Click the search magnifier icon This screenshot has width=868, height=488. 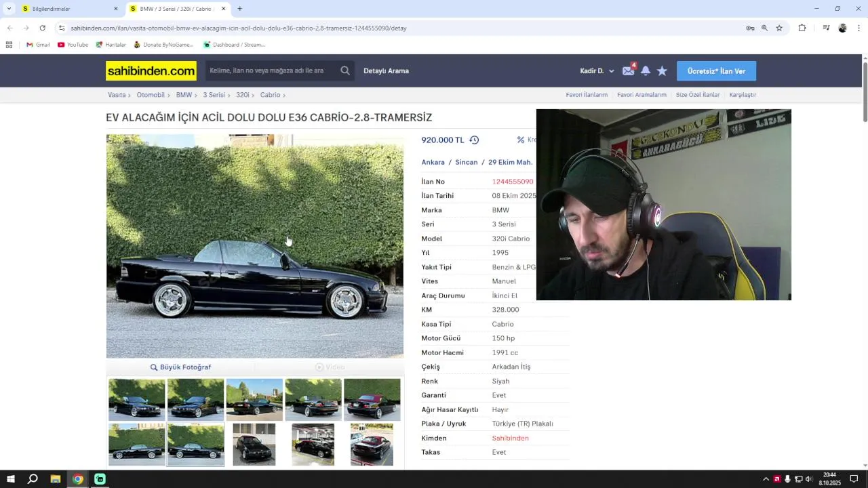pyautogui.click(x=345, y=70)
